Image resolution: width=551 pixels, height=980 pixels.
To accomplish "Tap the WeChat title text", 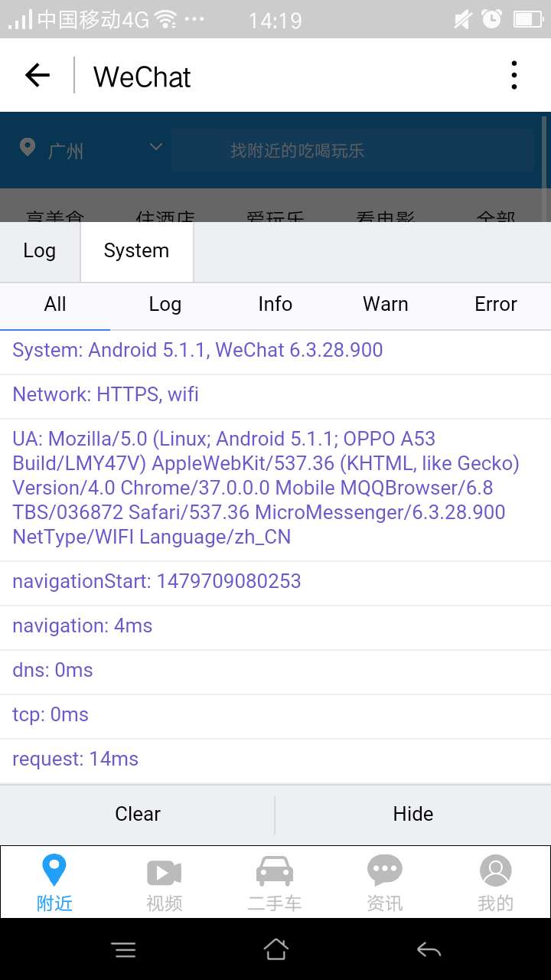I will pos(142,77).
